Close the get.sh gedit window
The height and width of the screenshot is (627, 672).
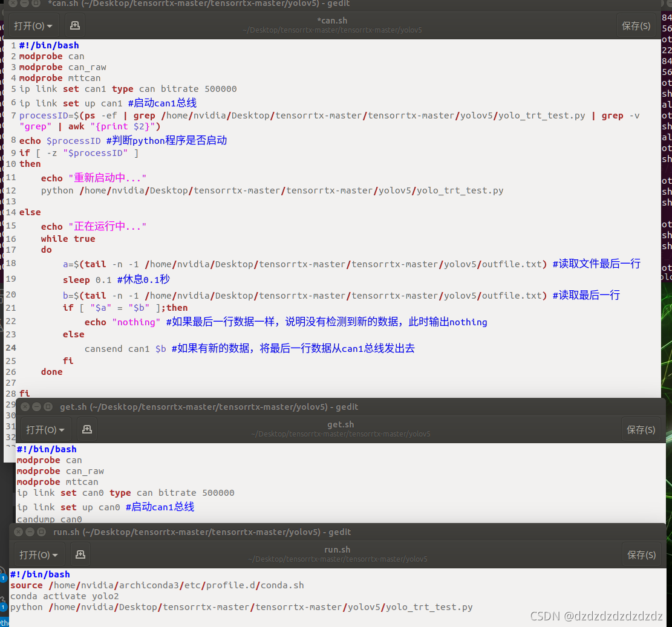tap(25, 406)
